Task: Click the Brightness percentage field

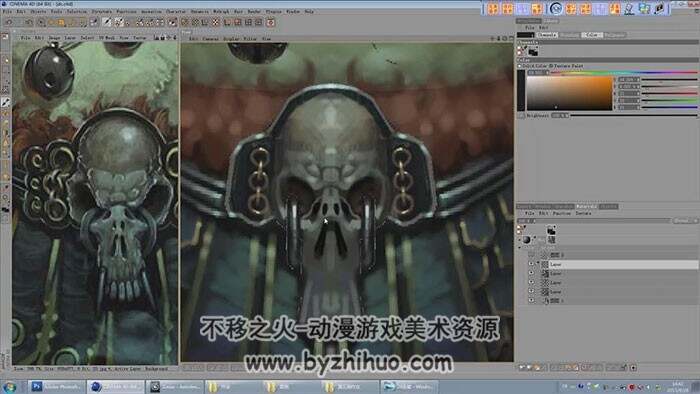Action: (x=560, y=116)
